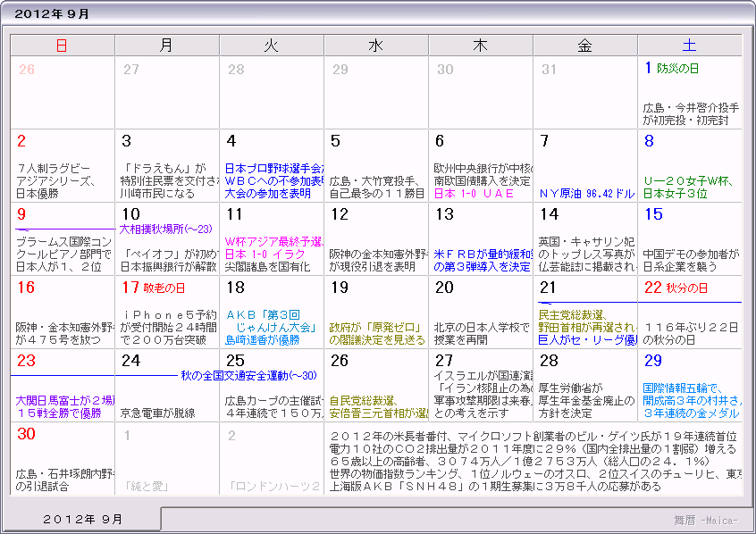Screen dimensions: 756x534
Task: Click 尖閣諸島を国有化 entry
Action: [x=267, y=266]
